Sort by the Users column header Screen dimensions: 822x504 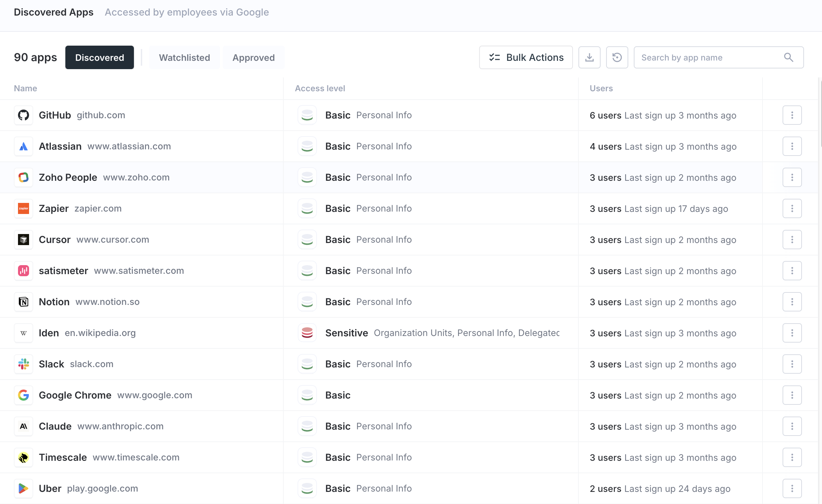(601, 88)
